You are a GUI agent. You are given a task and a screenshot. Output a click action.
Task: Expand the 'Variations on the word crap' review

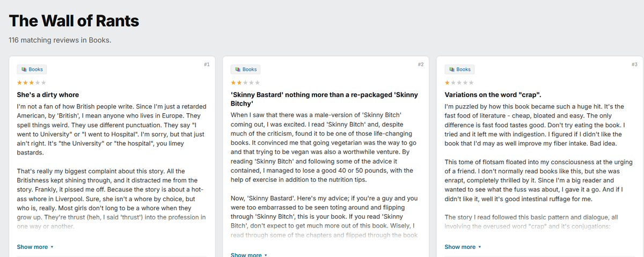(460, 247)
